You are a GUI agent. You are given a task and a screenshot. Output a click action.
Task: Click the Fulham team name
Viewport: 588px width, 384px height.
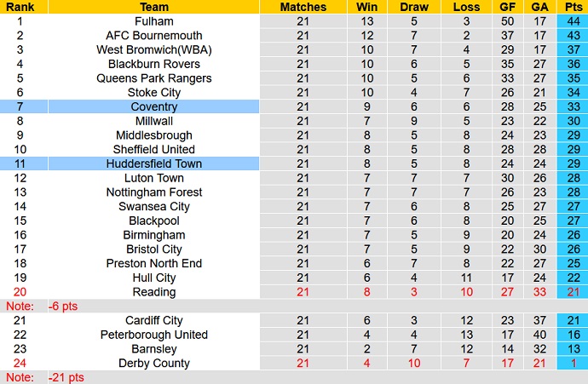154,21
